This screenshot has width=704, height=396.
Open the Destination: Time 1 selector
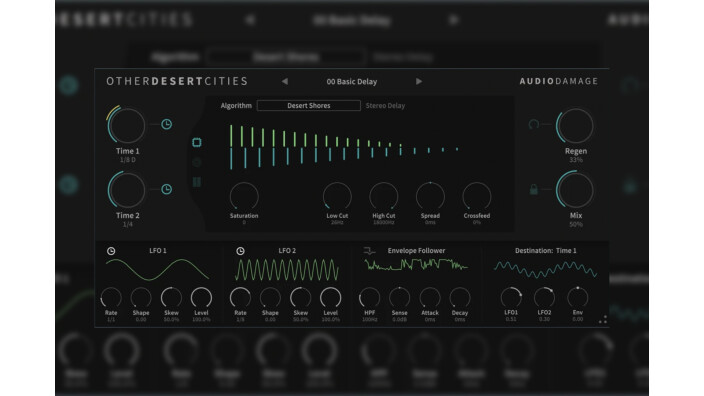[x=546, y=251]
